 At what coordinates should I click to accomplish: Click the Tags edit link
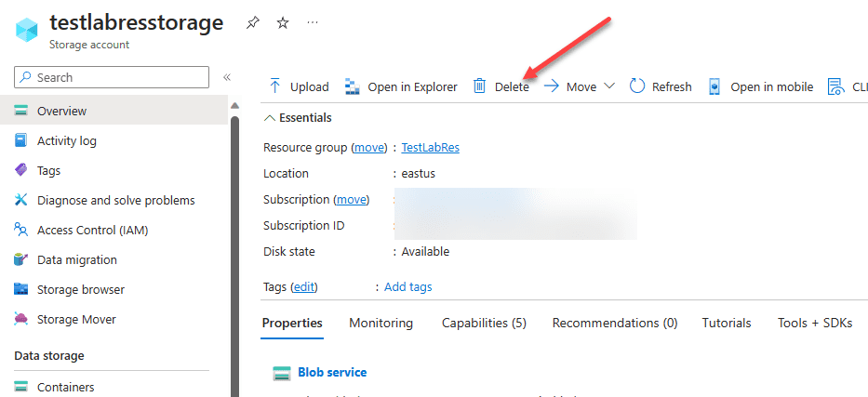point(303,287)
